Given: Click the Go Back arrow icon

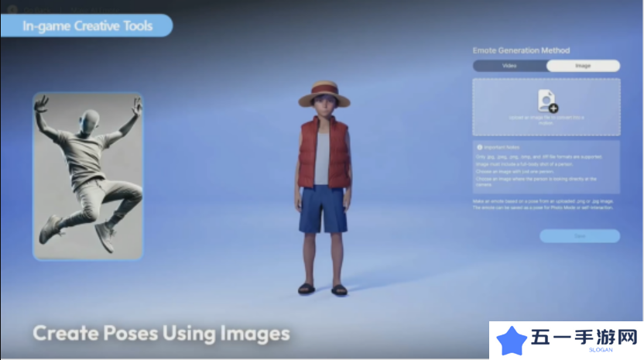Looking at the screenshot, I should [12, 9].
